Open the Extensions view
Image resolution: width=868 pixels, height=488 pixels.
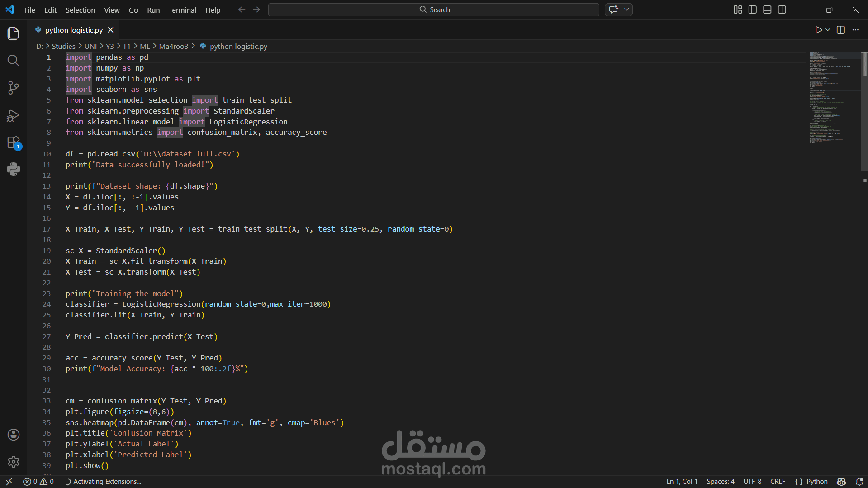coord(14,142)
